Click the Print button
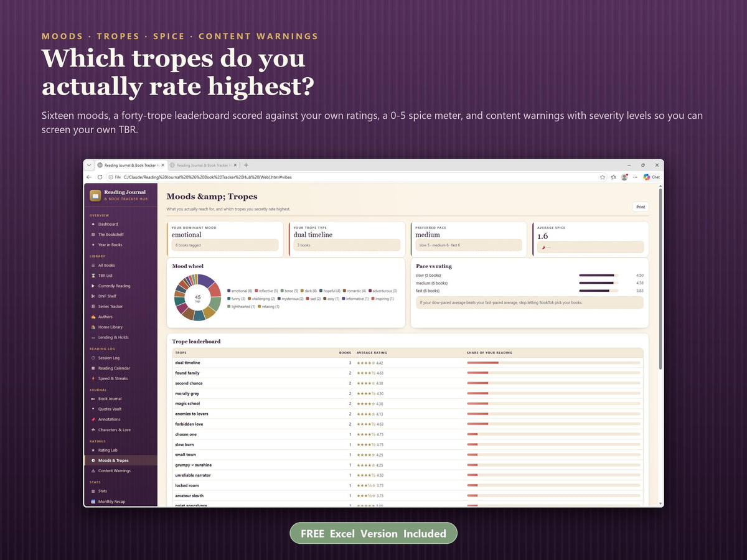 click(x=640, y=207)
